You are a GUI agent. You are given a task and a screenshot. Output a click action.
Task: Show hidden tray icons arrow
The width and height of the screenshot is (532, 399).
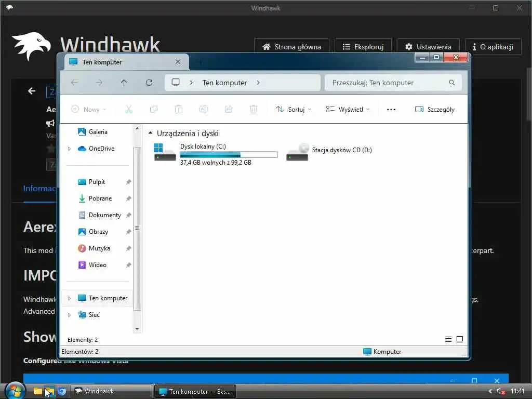[x=490, y=391]
